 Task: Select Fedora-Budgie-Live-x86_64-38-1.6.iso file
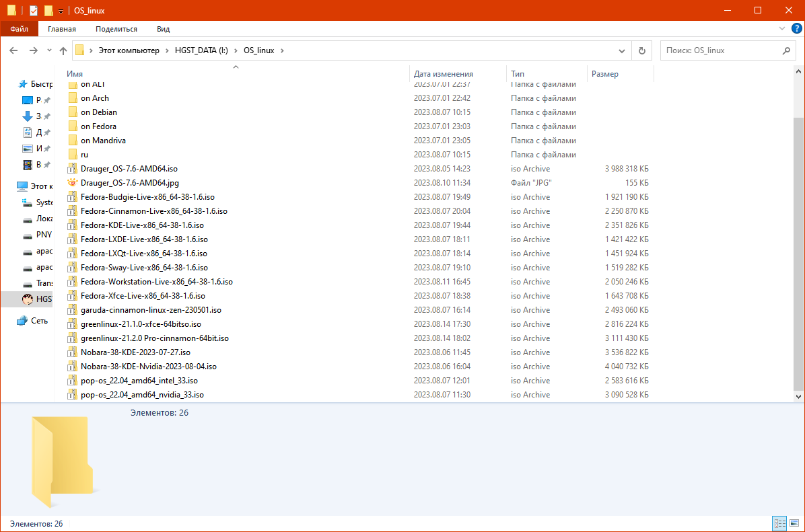coord(147,197)
